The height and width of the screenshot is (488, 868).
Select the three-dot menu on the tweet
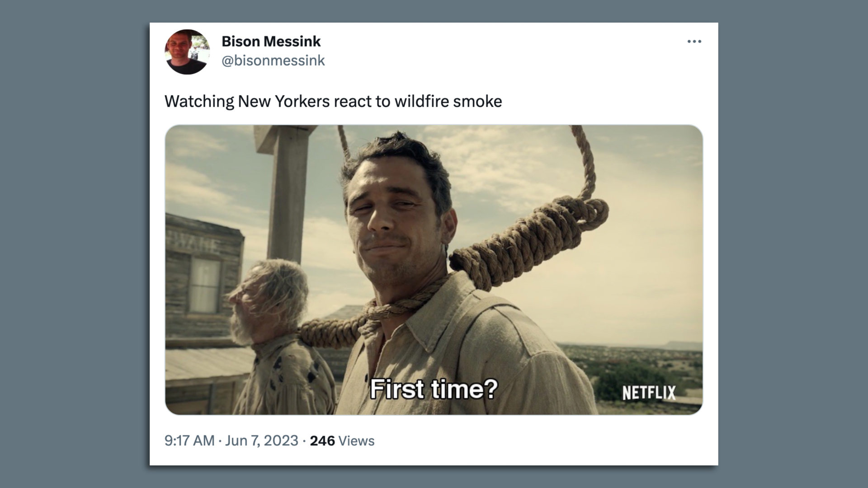coord(694,41)
